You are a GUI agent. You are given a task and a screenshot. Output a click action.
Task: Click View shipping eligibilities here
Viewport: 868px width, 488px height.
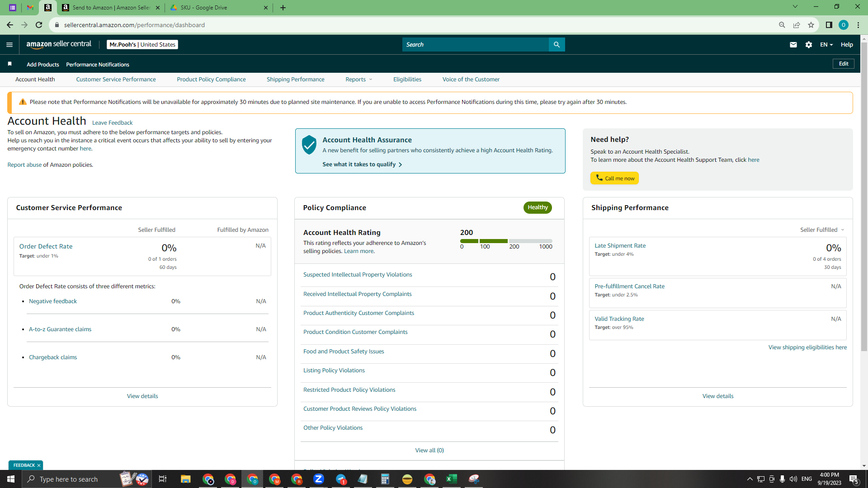coord(807,347)
